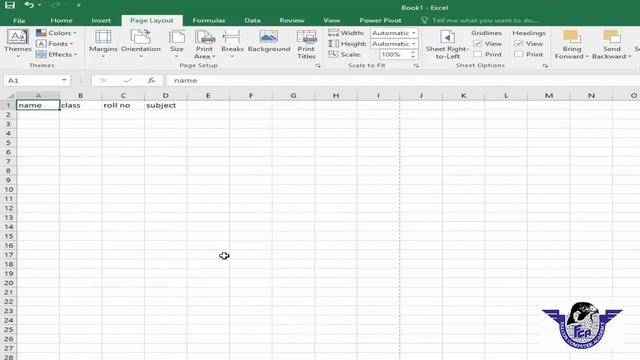Select column E header
Viewport: 640px width, 360px height.
point(208,96)
